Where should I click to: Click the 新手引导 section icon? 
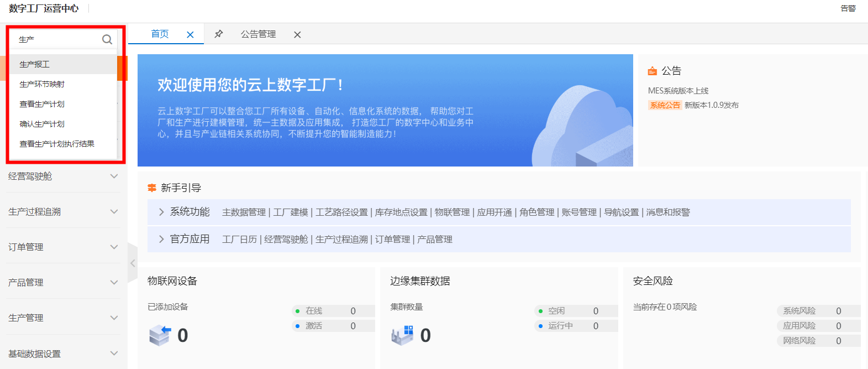click(x=152, y=188)
